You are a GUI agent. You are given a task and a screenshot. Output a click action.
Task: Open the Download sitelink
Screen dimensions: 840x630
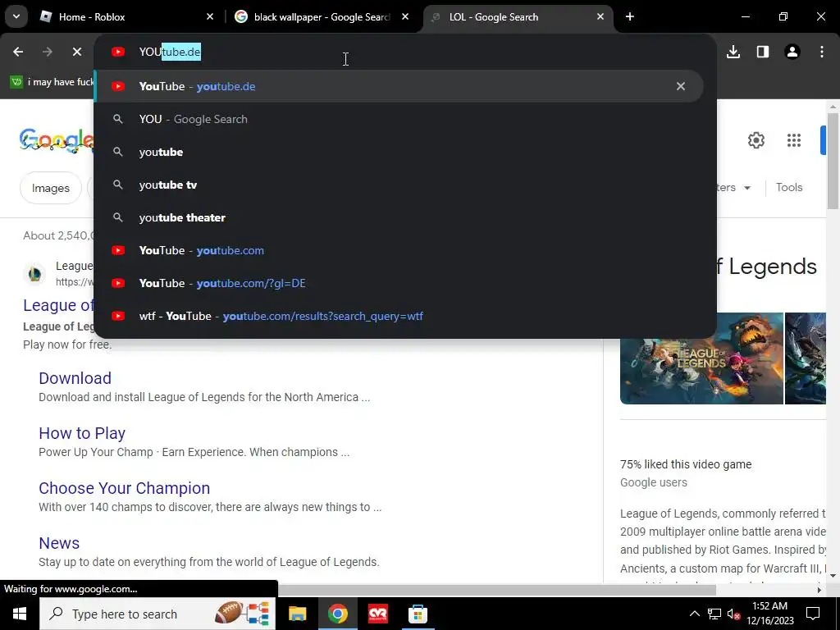click(75, 378)
